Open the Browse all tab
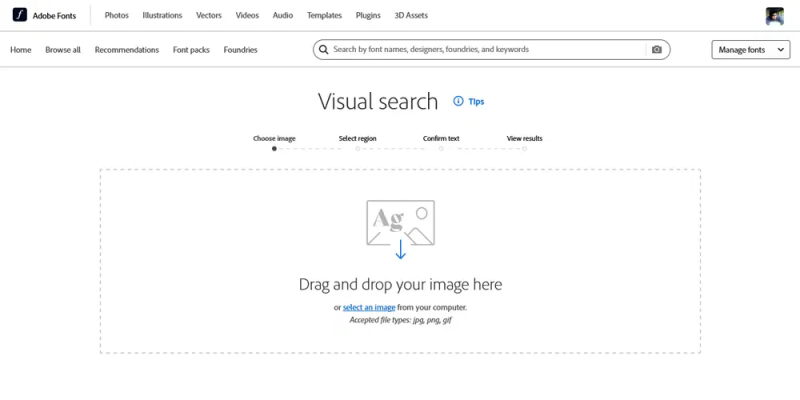 (63, 49)
